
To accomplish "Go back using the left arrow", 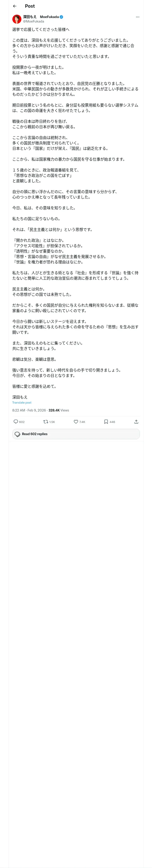I will 14,6.
